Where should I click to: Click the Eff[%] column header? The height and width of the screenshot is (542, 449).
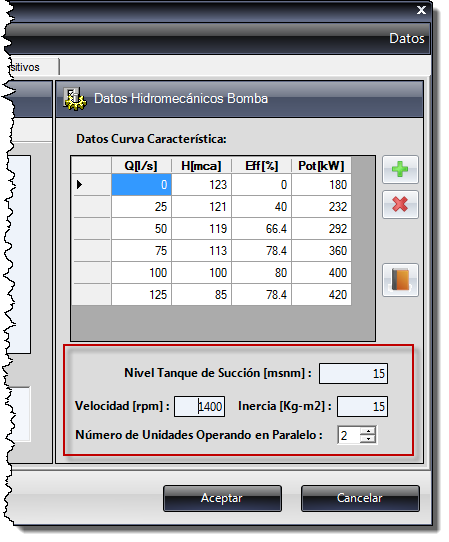(x=261, y=166)
